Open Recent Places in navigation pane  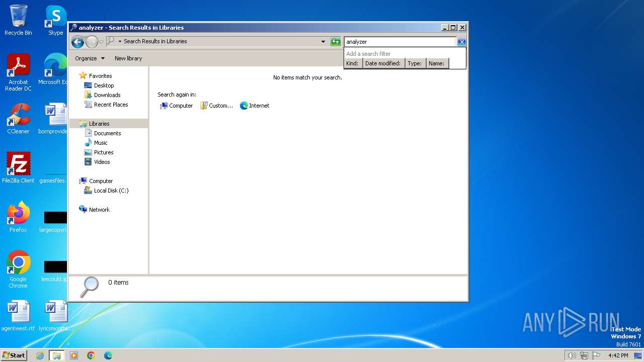(x=111, y=105)
